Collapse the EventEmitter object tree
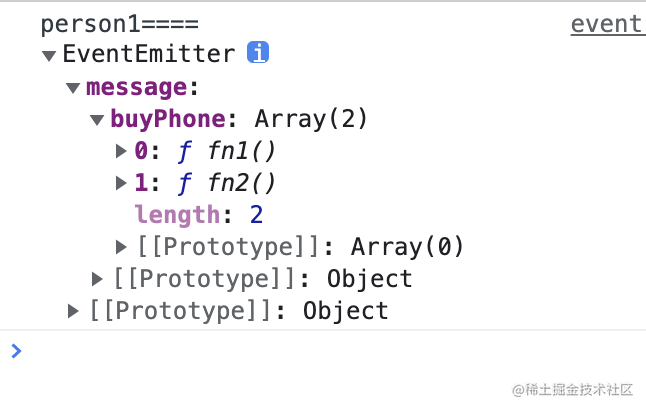 tap(49, 55)
